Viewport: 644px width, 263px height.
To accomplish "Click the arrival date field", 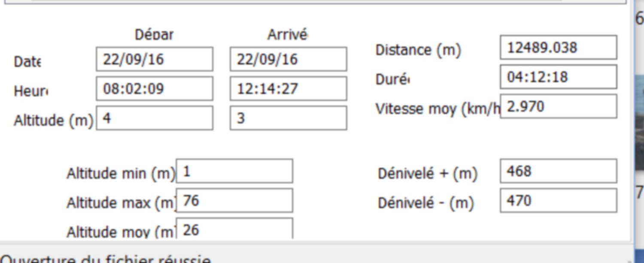I will pos(288,59).
